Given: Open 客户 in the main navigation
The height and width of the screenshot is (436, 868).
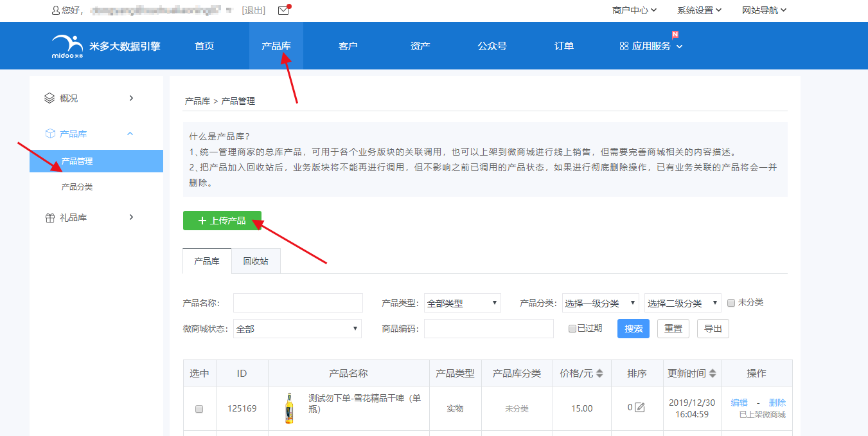Looking at the screenshot, I should pos(348,46).
